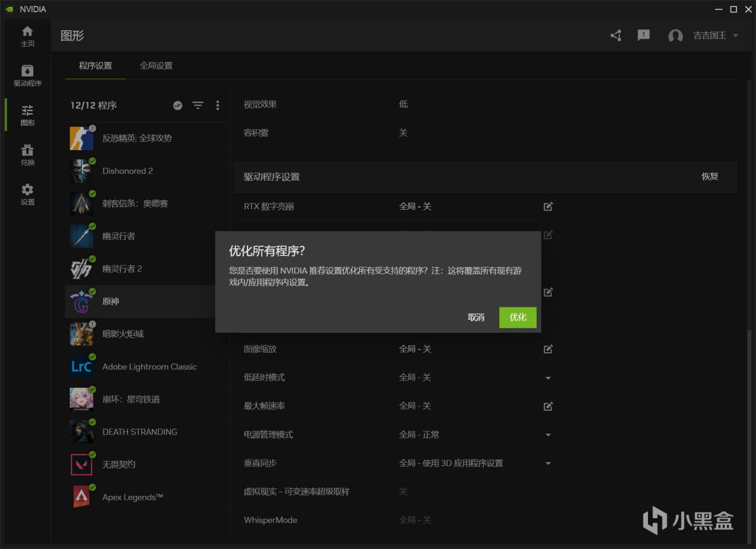Click the 无畏契约 game icon
Screen dimensions: 756x549
(81, 464)
